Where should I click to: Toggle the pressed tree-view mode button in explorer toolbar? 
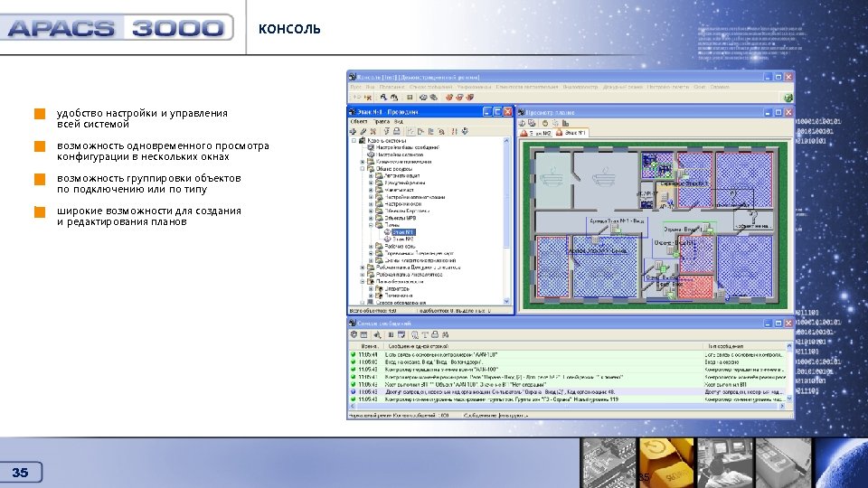point(410,131)
